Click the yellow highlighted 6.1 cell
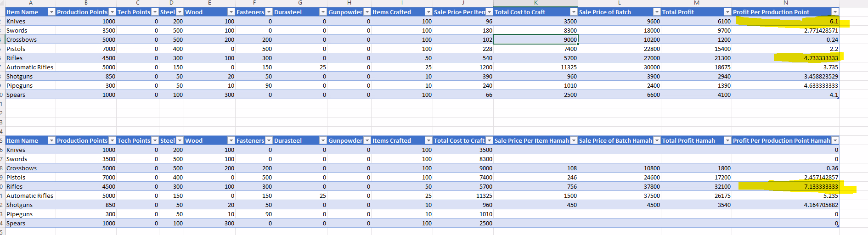 pos(785,21)
